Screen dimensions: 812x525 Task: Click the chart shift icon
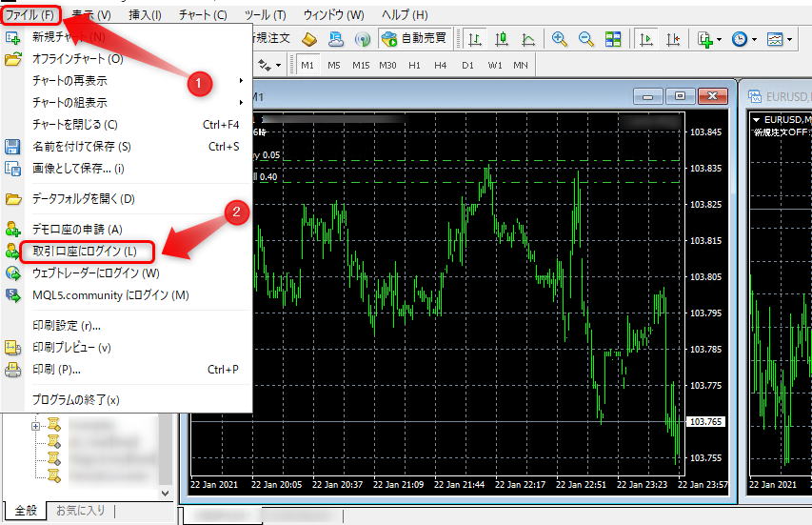tap(674, 39)
